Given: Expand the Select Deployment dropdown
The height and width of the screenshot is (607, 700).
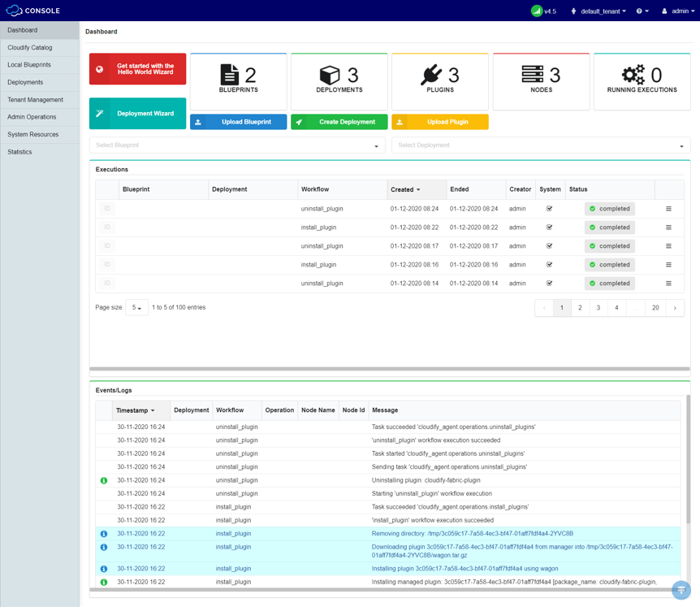Looking at the screenshot, I should tap(540, 145).
